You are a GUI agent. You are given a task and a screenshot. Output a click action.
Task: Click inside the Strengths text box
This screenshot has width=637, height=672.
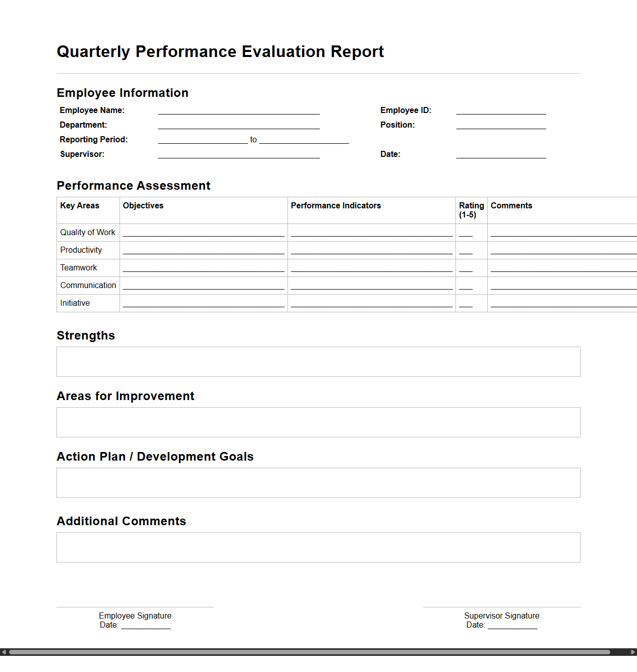click(318, 361)
